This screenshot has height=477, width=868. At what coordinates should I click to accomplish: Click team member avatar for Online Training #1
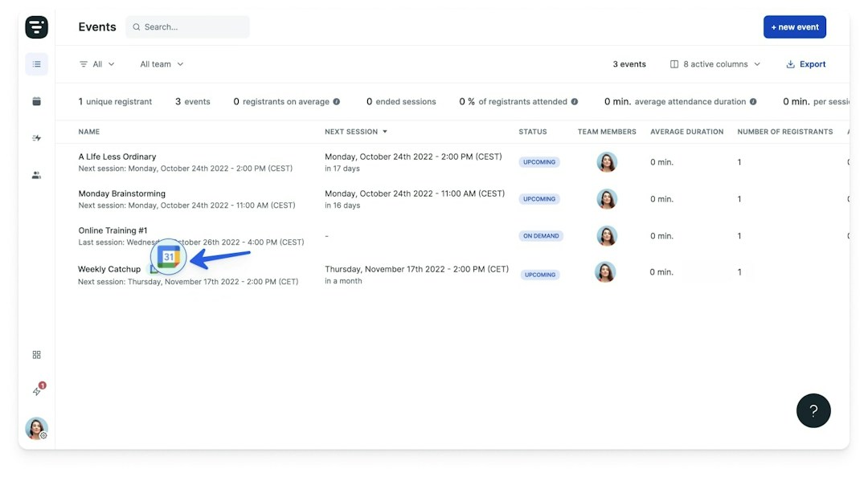click(x=607, y=236)
